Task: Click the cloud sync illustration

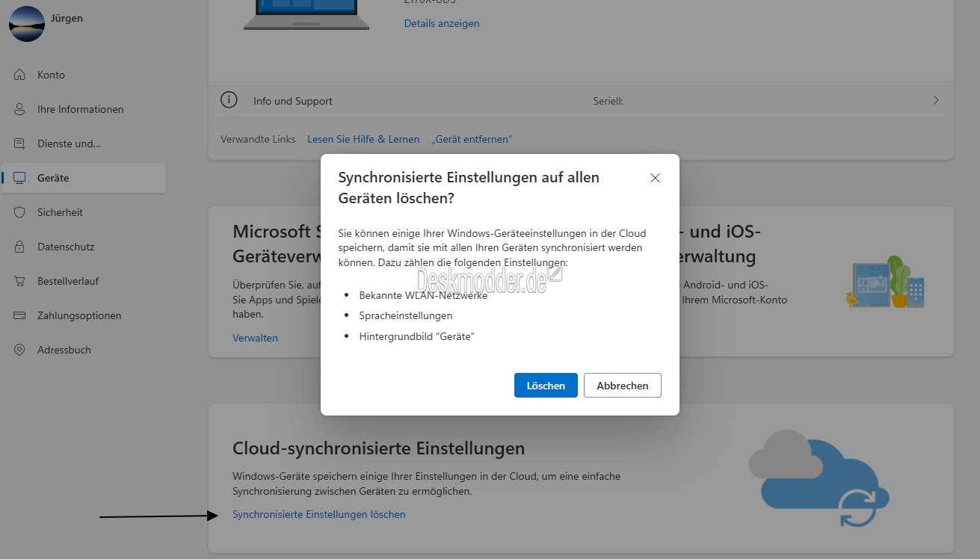Action: [819, 478]
